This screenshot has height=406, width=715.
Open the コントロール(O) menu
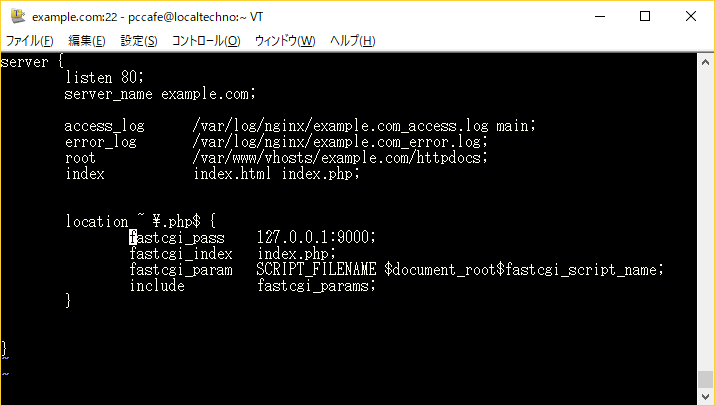pyautogui.click(x=206, y=41)
